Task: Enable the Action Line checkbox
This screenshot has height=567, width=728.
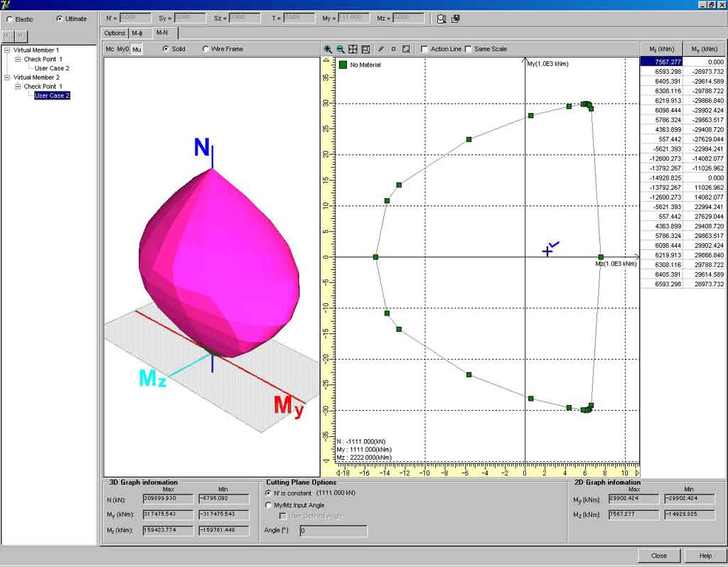Action: 424,49
